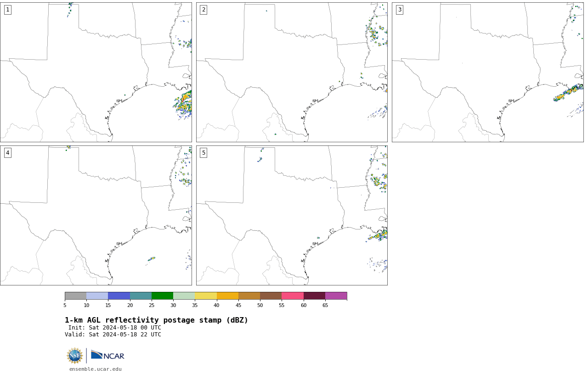
Task: Click the dark green 25-30 dBZ swatch
Action: [x=162, y=296]
